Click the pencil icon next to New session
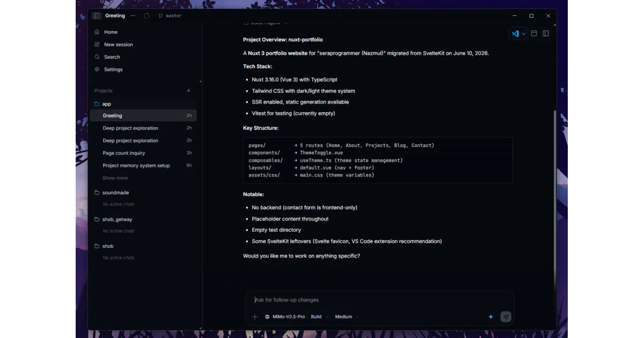644x338 pixels. [97, 45]
